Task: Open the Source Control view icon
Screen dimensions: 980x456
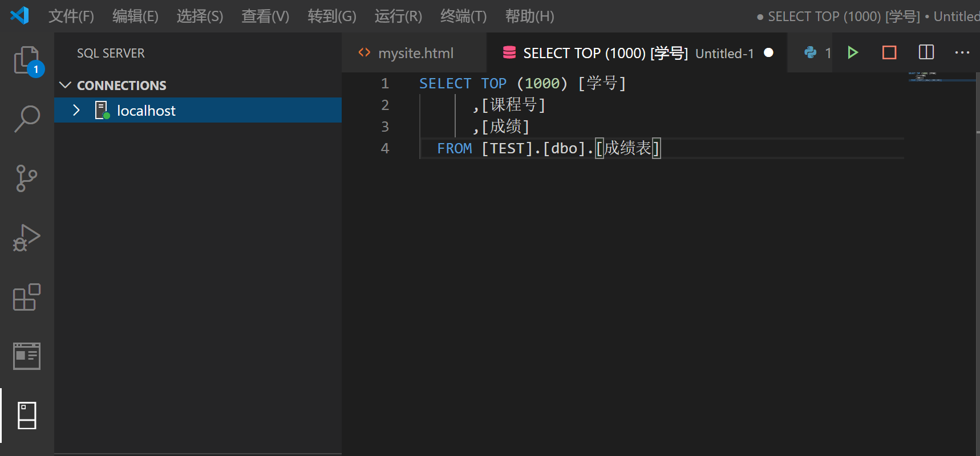Action: coord(27,178)
